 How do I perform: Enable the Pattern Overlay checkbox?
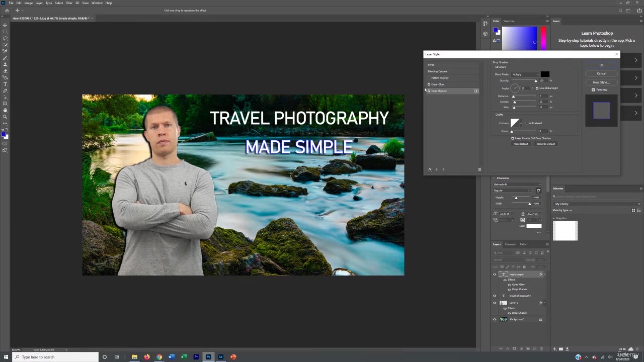coord(429,78)
